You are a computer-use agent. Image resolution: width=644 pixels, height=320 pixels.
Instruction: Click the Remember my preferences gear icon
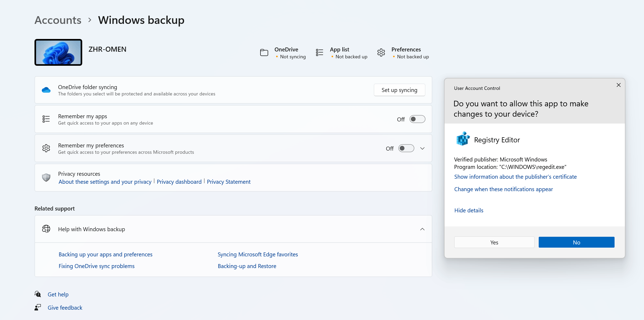[46, 148]
